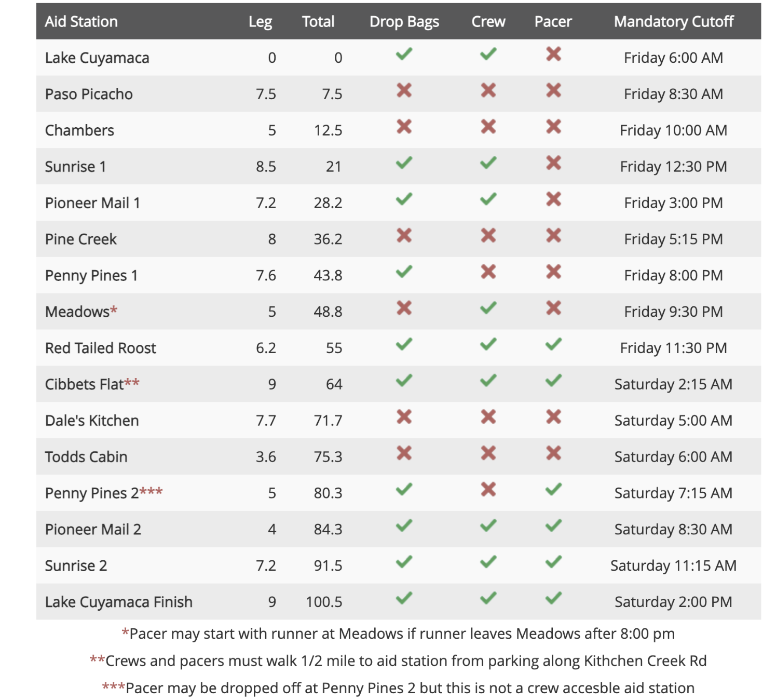
Task: Click the footnote about Kitchen Creek Rd parking
Action: [398, 661]
